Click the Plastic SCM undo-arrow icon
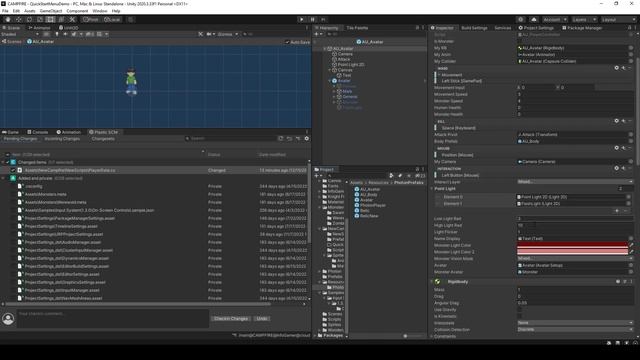Screen dimensions: 640x360 point(289,139)
